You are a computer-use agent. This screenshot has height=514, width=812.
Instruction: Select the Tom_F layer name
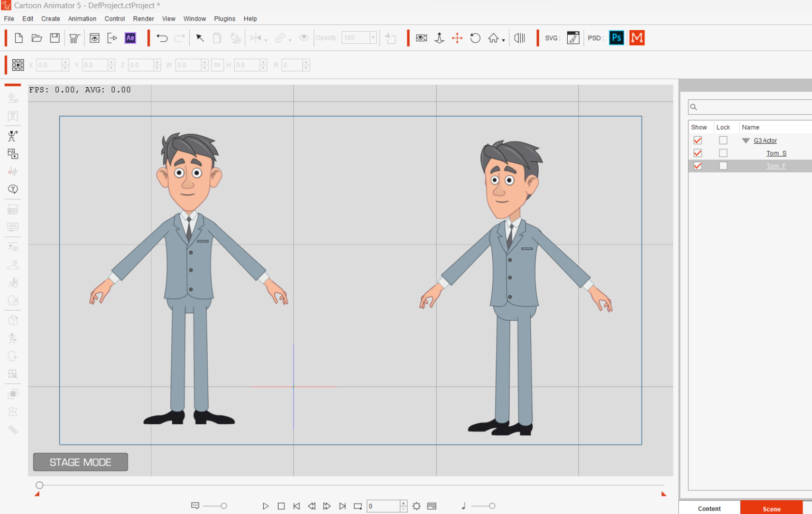[776, 165]
